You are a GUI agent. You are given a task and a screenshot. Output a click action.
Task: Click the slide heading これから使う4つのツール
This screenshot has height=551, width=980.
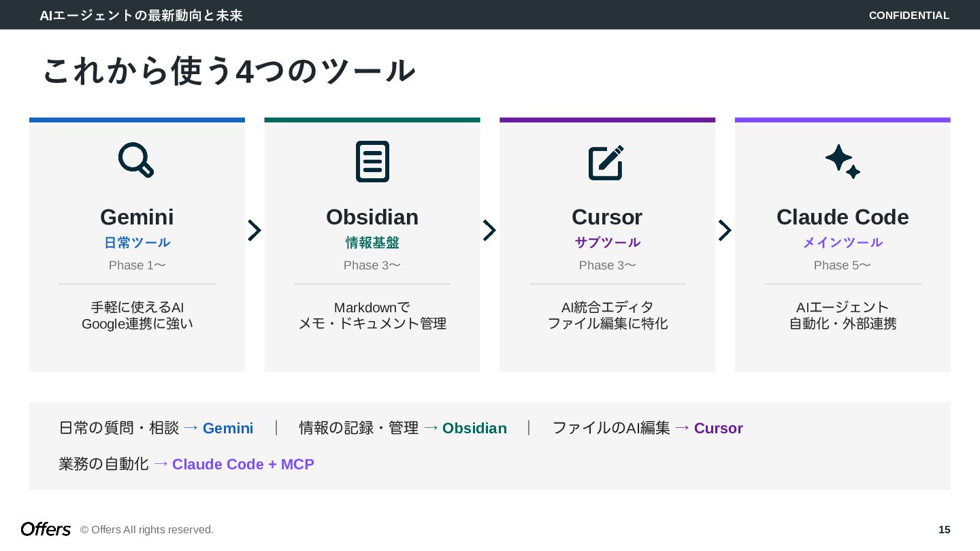click(x=229, y=71)
